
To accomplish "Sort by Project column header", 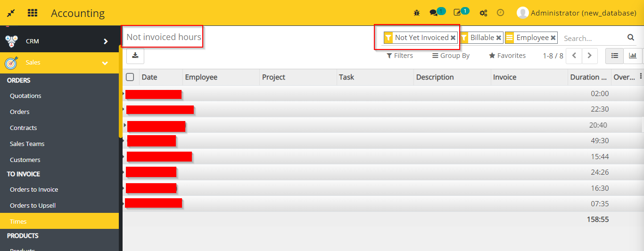I will [x=298, y=77].
